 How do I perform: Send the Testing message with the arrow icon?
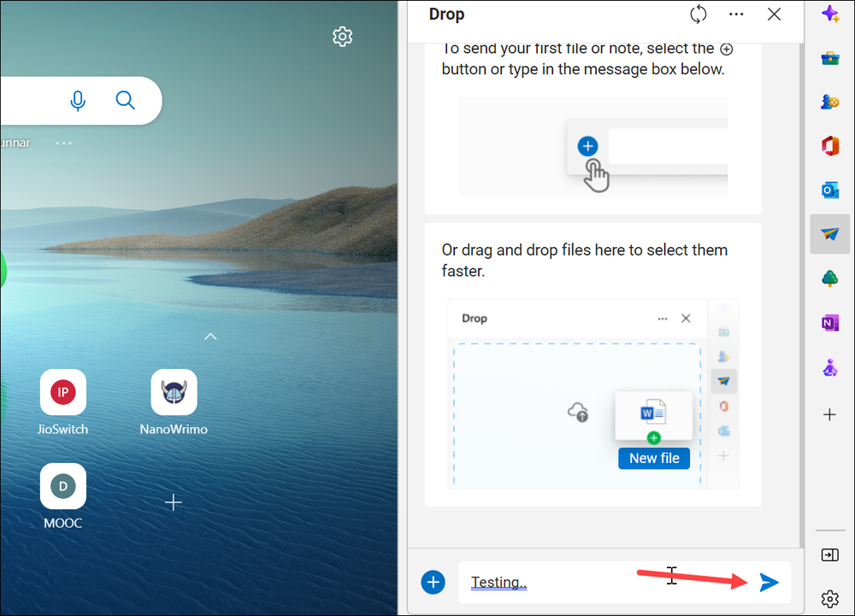[769, 582]
